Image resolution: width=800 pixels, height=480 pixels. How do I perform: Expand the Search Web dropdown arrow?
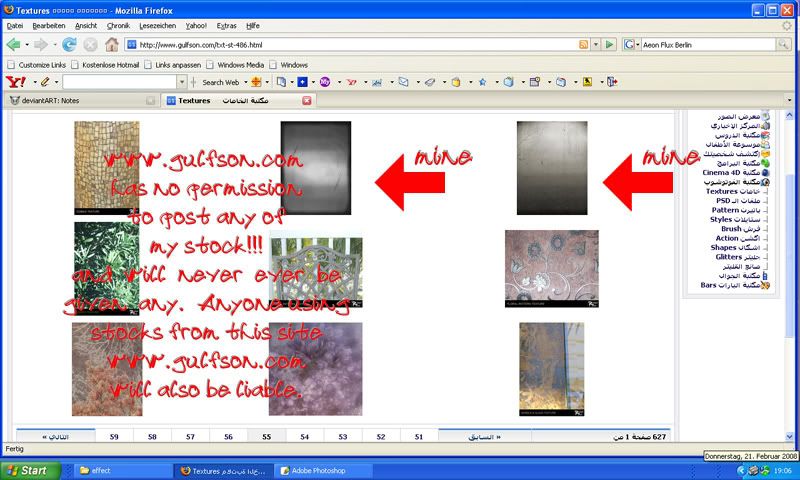tap(244, 82)
